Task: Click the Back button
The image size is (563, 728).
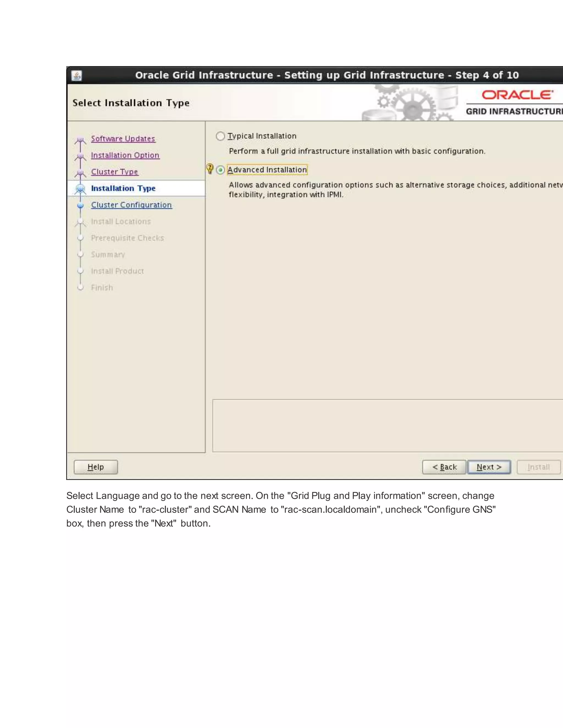Action: click(x=444, y=467)
